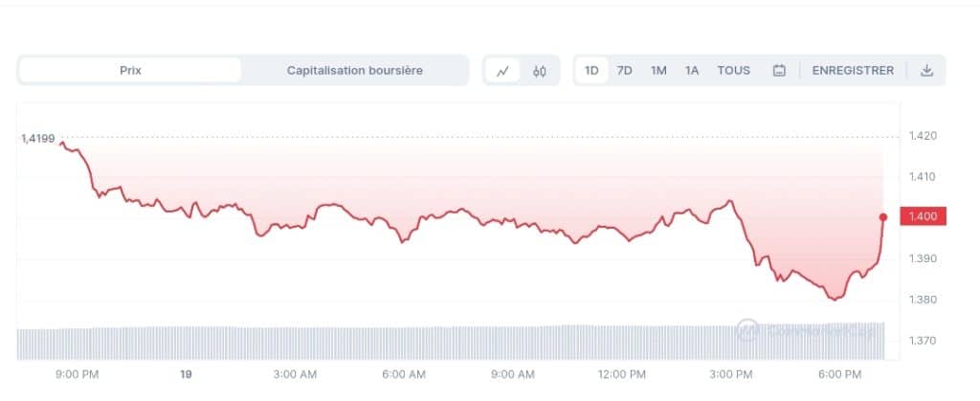The width and height of the screenshot is (980, 401).
Task: Click the 19 date axis label
Action: click(186, 375)
